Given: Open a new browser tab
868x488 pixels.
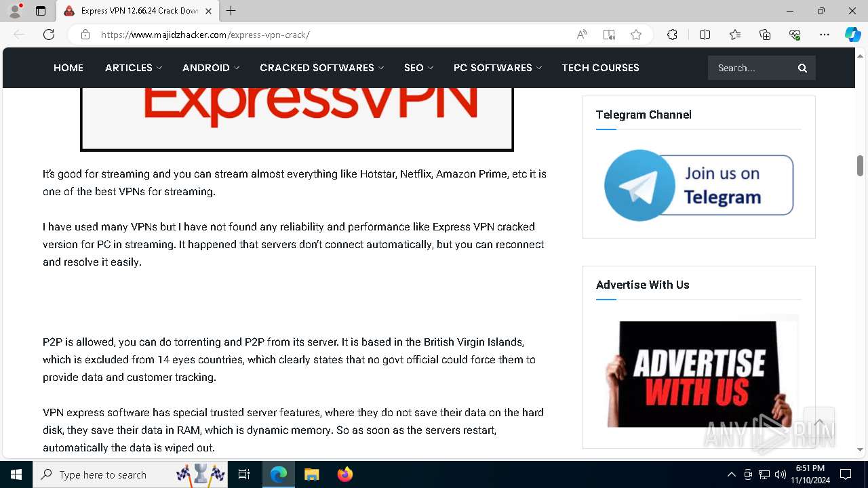Looking at the screenshot, I should [231, 11].
